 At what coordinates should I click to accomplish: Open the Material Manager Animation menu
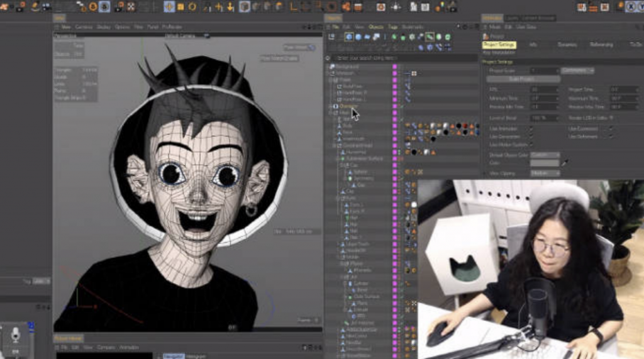[x=128, y=348]
